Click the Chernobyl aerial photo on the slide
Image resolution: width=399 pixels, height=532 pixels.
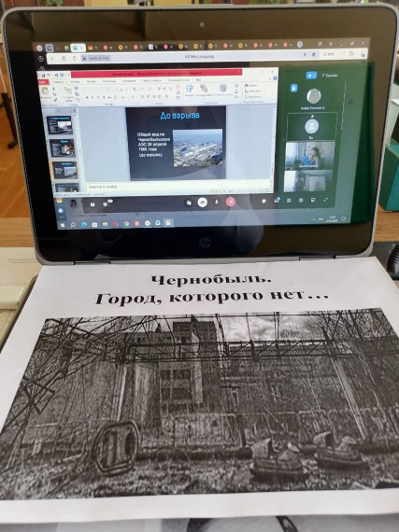click(x=198, y=147)
